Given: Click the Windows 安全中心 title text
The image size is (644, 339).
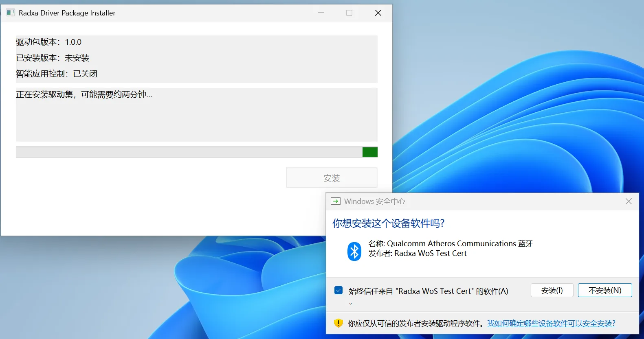Looking at the screenshot, I should click(x=375, y=201).
